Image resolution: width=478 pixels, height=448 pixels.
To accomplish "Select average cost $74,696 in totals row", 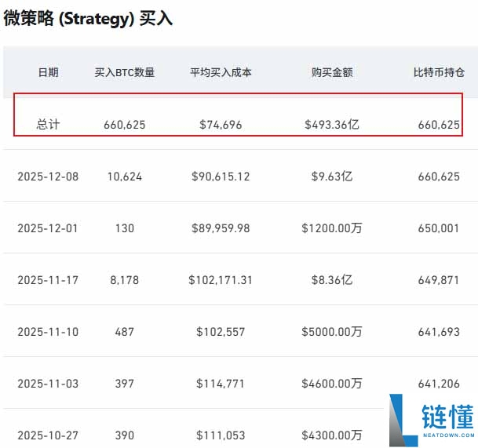I will click(221, 125).
